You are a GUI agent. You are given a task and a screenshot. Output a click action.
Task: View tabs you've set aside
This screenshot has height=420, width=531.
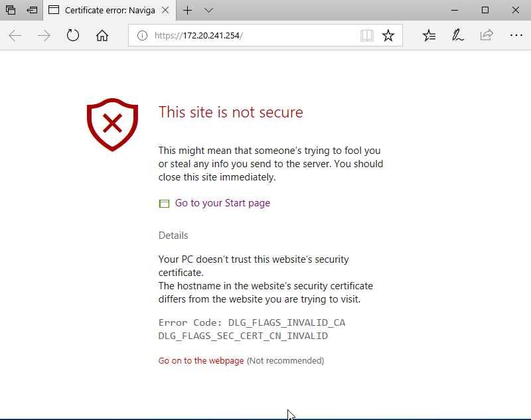tap(11, 10)
